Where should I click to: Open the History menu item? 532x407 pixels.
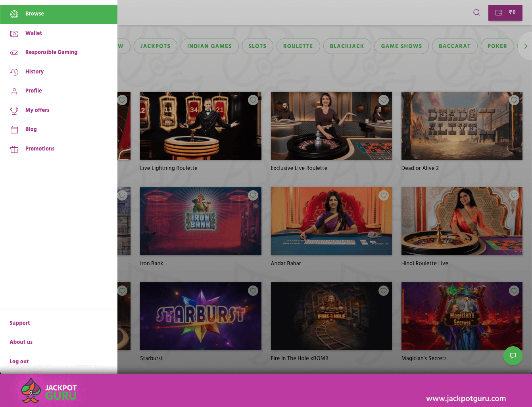59,72
